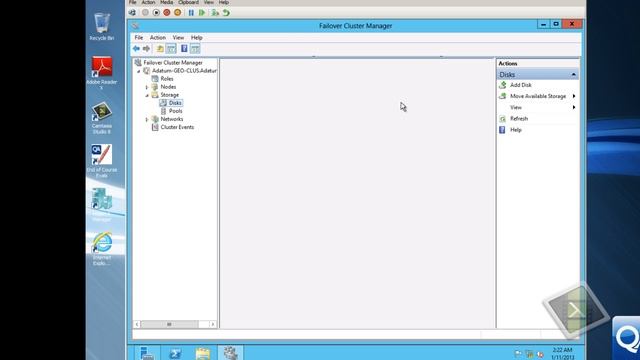This screenshot has height=360, width=640.
Task: Click Add Disk action
Action: (521, 85)
